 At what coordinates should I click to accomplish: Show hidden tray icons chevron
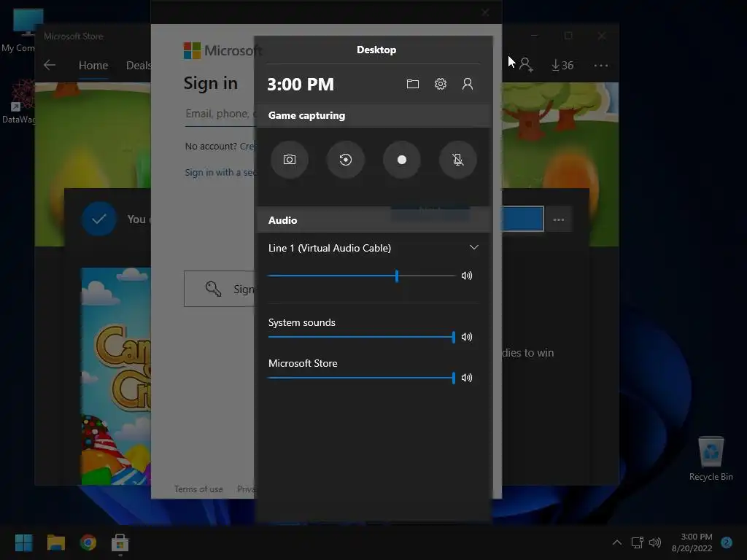(x=617, y=542)
